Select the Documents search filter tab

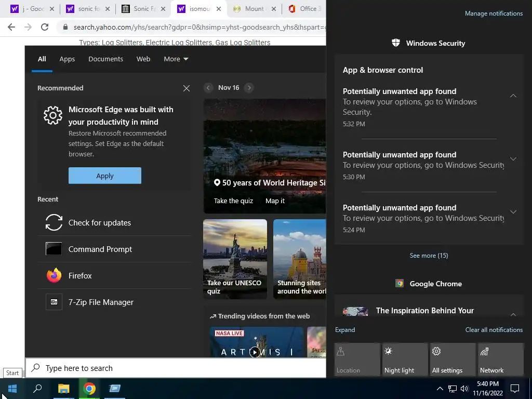pyautogui.click(x=105, y=59)
